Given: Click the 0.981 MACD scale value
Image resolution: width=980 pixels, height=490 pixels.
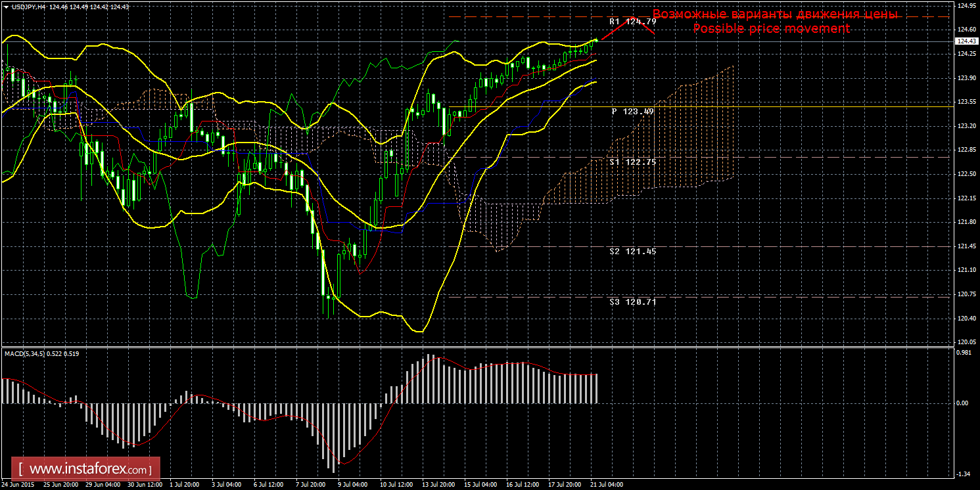Looking at the screenshot, I should [965, 351].
